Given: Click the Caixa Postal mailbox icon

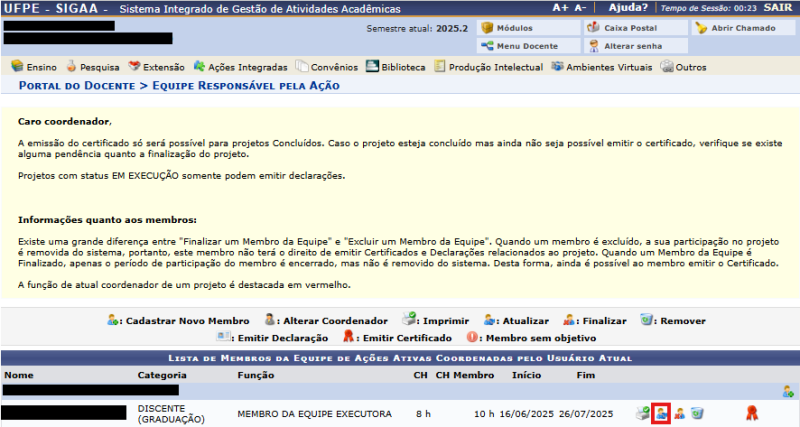Looking at the screenshot, I should pos(593,28).
